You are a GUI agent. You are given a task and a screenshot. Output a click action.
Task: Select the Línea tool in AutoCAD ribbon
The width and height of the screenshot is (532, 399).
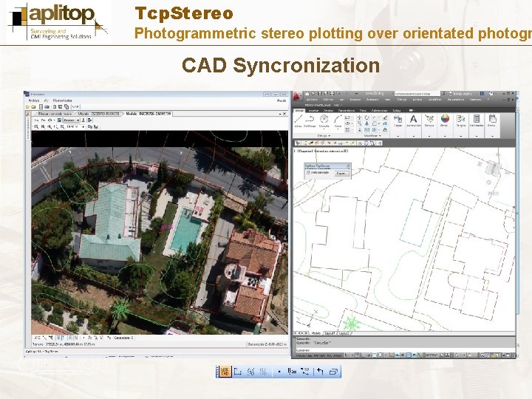click(299, 120)
